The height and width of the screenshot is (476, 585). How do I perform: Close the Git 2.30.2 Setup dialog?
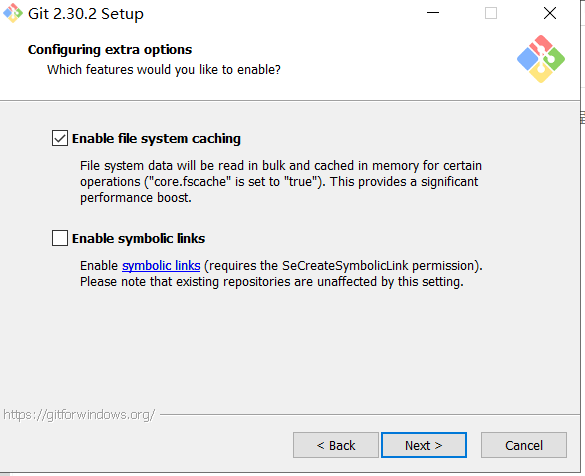tap(550, 13)
